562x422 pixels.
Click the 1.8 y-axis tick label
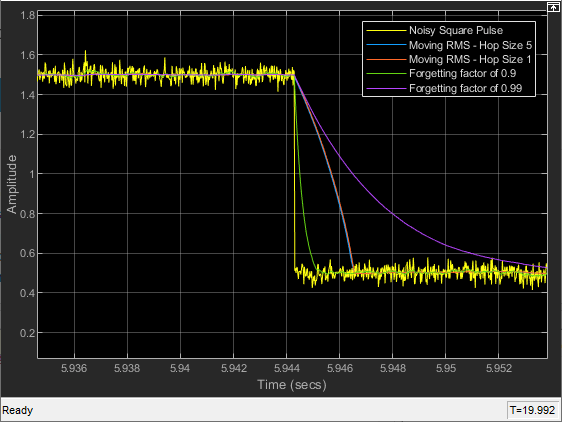click(x=27, y=15)
